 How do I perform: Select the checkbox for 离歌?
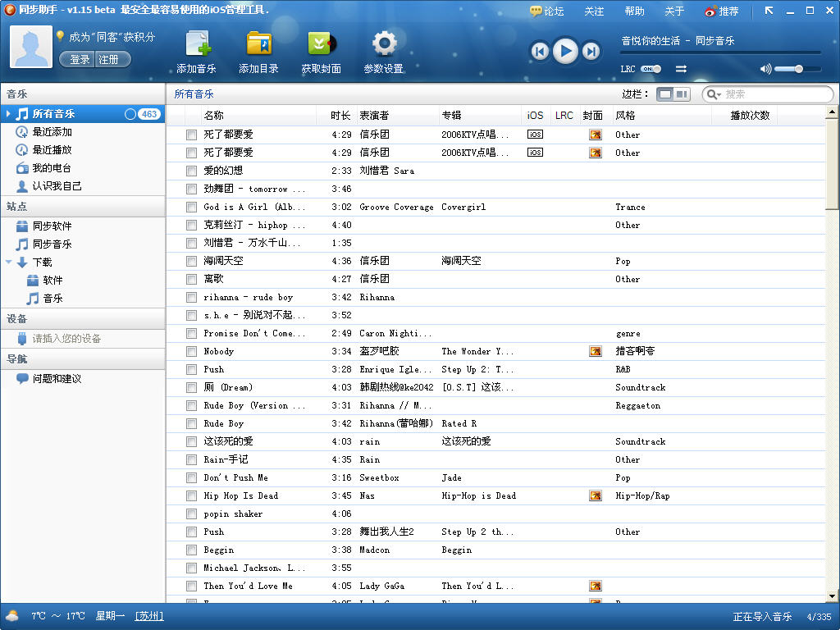tap(191, 279)
